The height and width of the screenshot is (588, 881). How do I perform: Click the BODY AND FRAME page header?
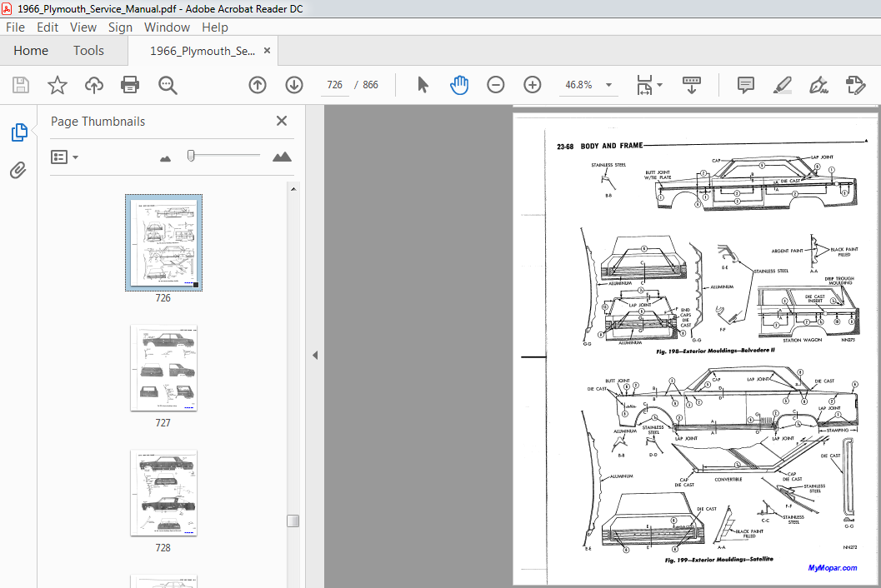[611, 146]
